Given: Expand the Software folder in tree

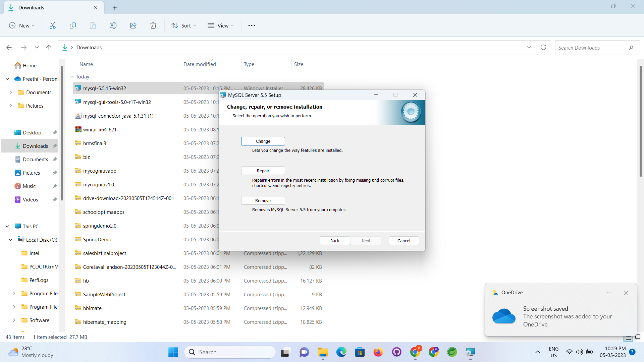Looking at the screenshot, I should tap(14, 320).
